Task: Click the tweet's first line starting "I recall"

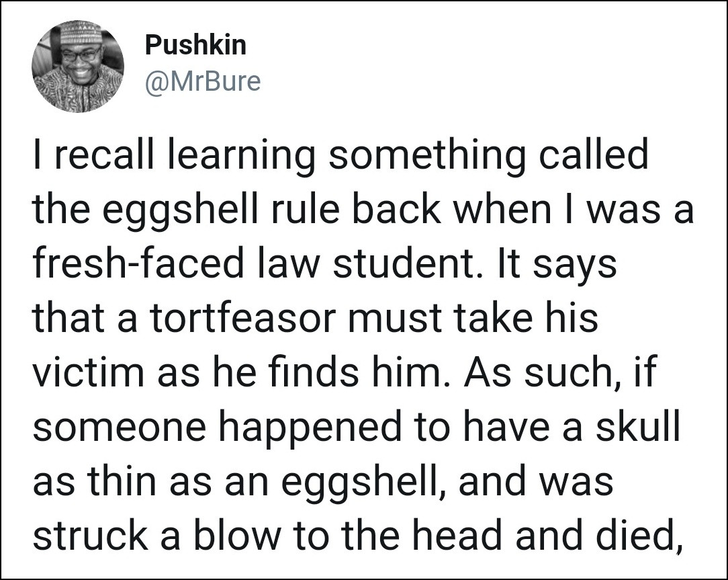Action: [341, 156]
